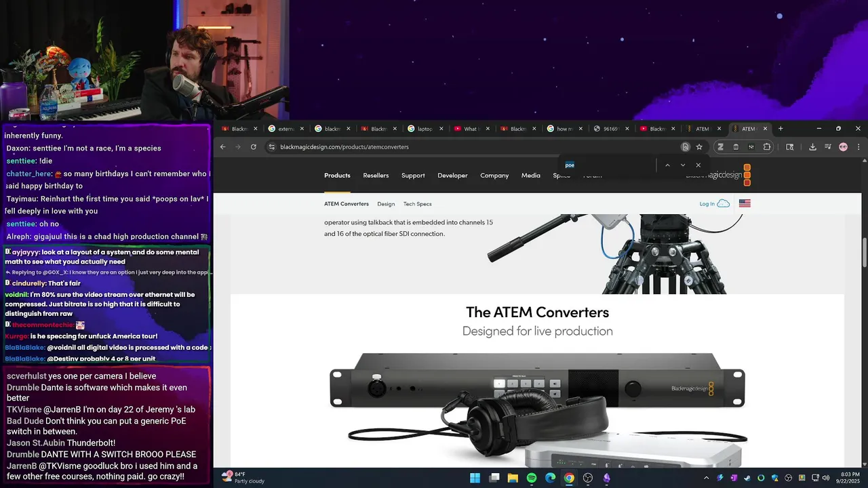Open the media controls icon in the Chrome toolbar

click(828, 147)
